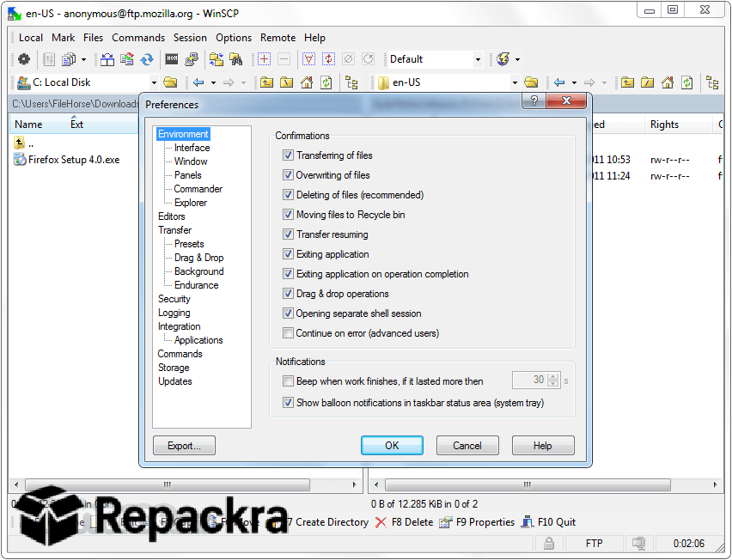Toggle Exiting application checkbox

tap(288, 254)
